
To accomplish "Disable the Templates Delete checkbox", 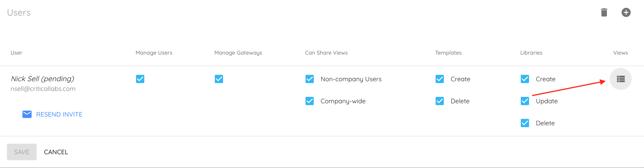I will pos(439,101).
